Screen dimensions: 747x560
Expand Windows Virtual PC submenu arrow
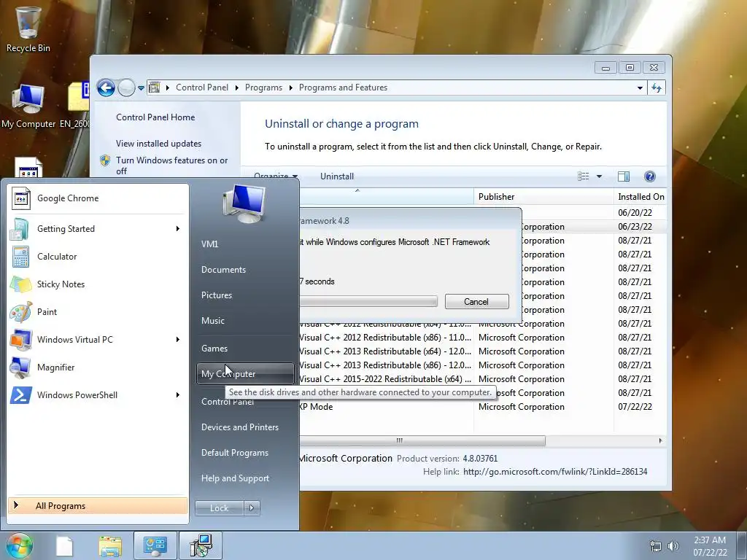tap(178, 340)
